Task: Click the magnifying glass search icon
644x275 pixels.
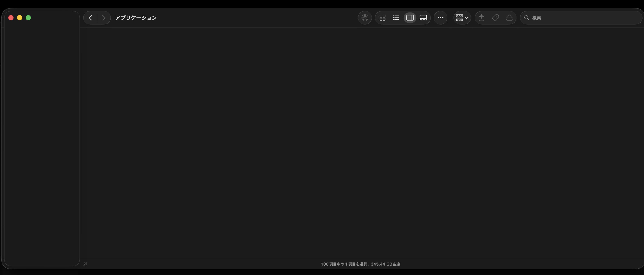Action: [x=526, y=18]
